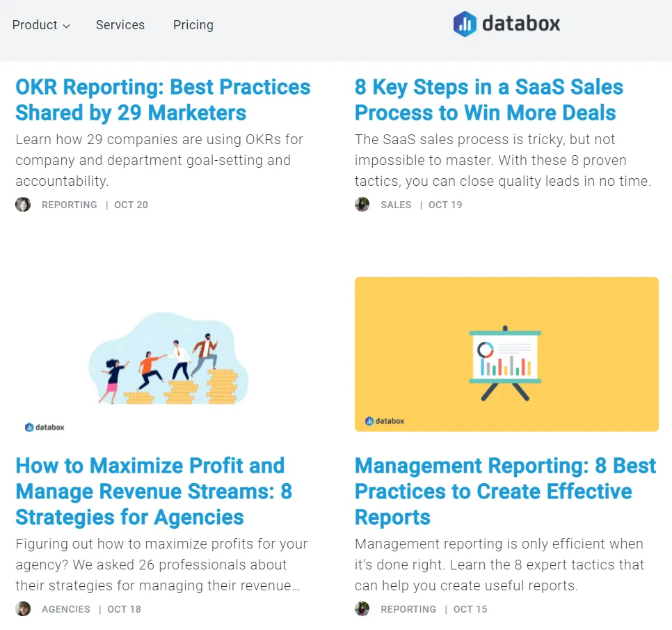Click the yellow Management Reporting thumbnail
Image resolution: width=672 pixels, height=630 pixels.
tap(506, 354)
